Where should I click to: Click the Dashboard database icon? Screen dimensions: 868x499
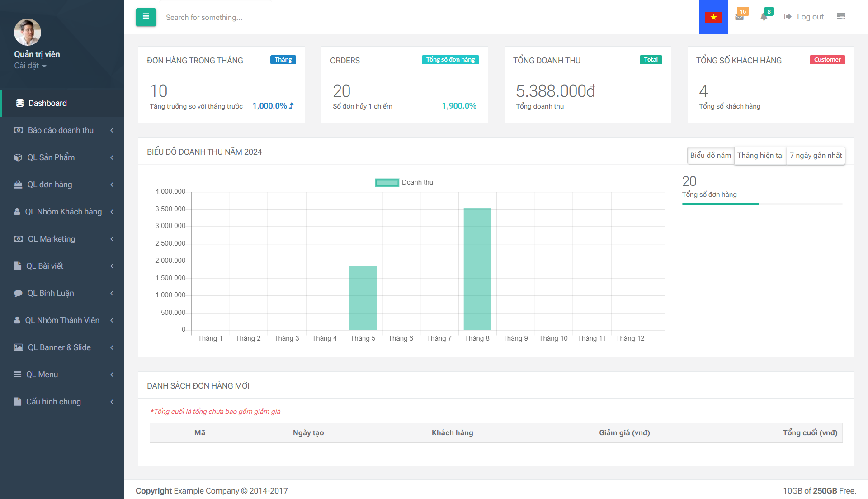(x=20, y=103)
